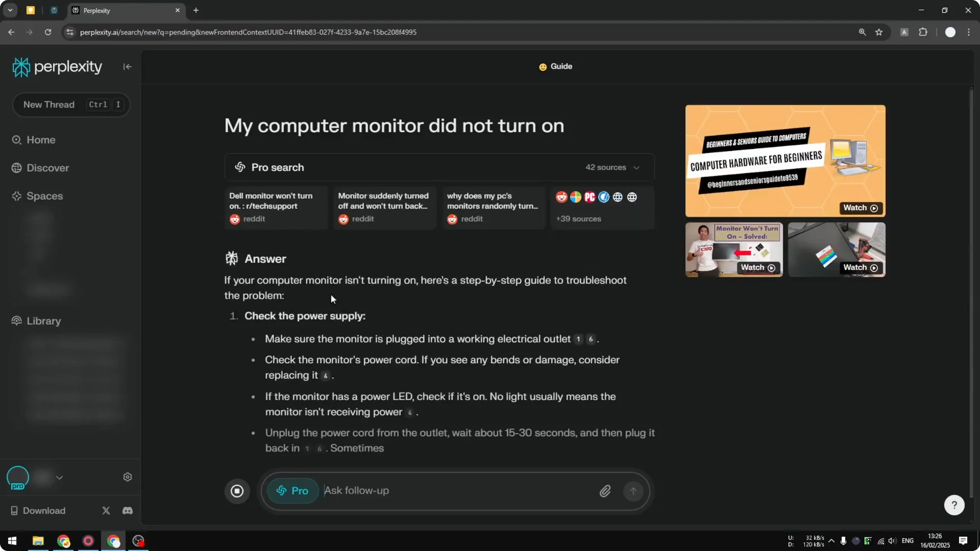Collapse the sidebar with the arrow icon
The height and width of the screenshot is (551, 980).
[x=127, y=67]
